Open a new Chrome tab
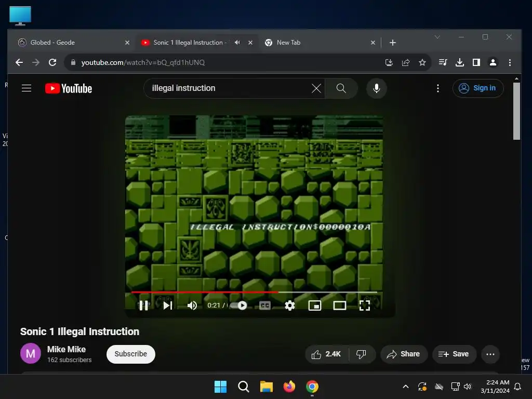Screen dimensions: 532x399 point(393,43)
